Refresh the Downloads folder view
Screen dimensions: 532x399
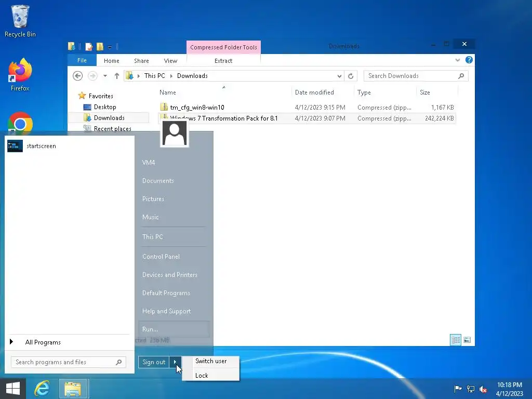click(351, 76)
